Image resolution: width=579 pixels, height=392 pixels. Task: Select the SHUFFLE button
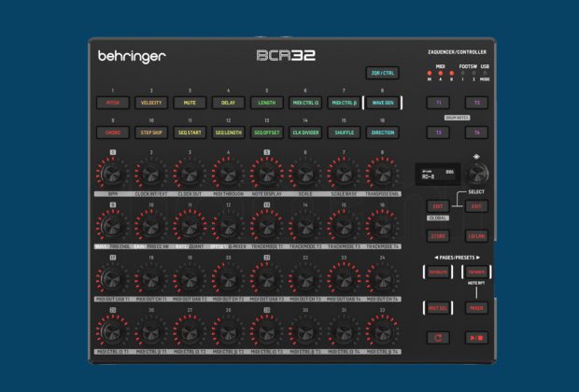(344, 133)
